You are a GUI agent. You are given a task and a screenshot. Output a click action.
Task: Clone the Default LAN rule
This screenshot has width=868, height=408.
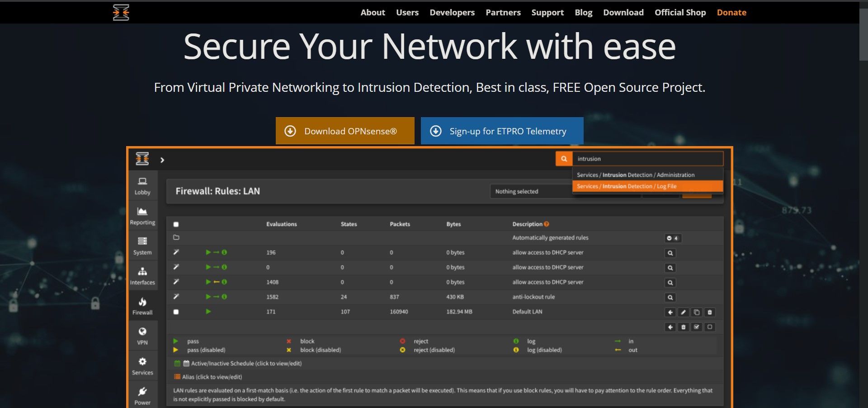pyautogui.click(x=697, y=312)
